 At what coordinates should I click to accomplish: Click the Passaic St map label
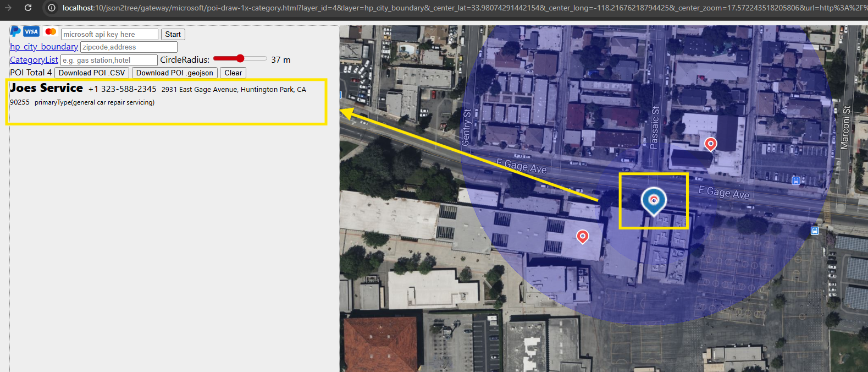pyautogui.click(x=654, y=128)
